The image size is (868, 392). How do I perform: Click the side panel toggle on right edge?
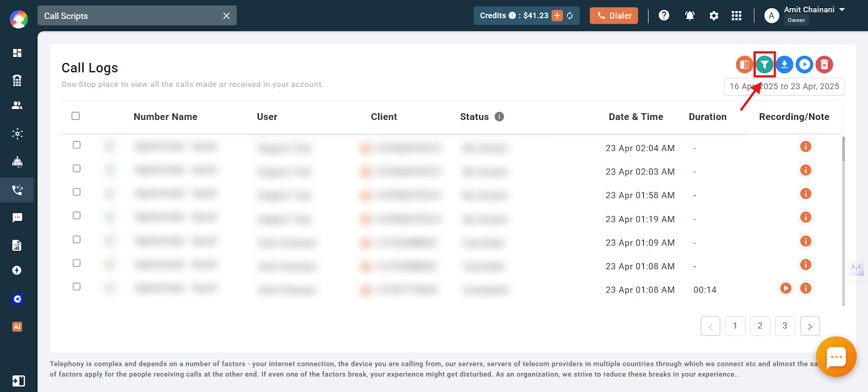(x=856, y=268)
